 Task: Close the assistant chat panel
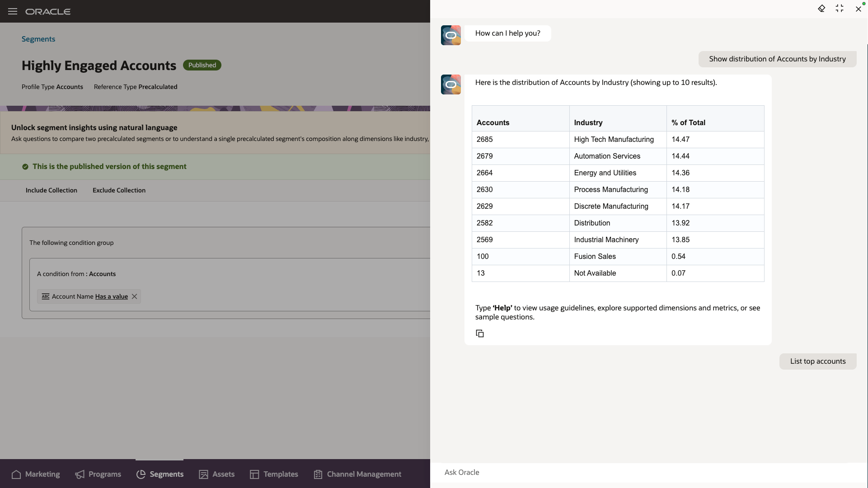[859, 9]
